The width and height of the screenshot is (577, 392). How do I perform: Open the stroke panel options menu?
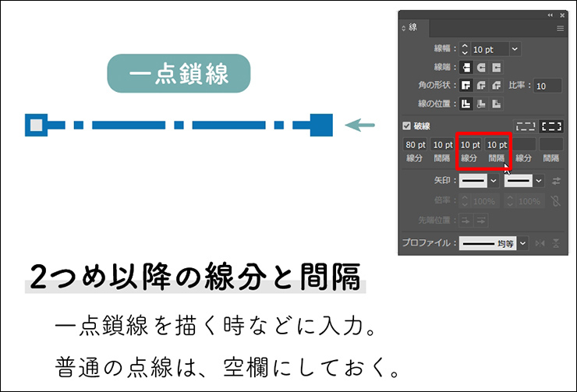point(560,28)
